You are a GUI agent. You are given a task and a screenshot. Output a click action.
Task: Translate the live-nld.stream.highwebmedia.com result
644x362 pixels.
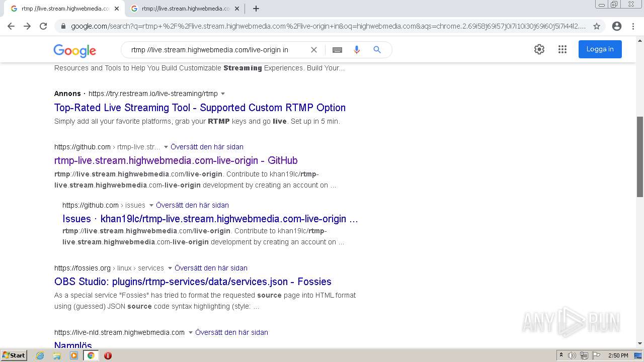[x=231, y=332]
